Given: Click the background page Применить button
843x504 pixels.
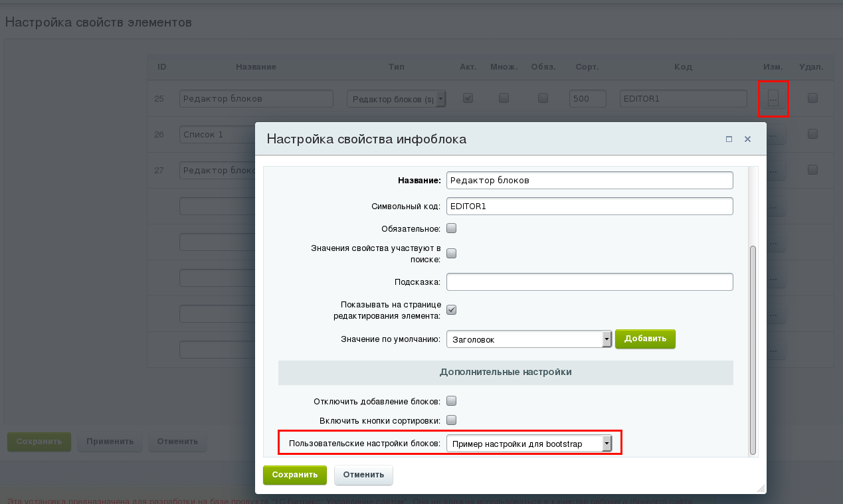Looking at the screenshot, I should coord(110,442).
